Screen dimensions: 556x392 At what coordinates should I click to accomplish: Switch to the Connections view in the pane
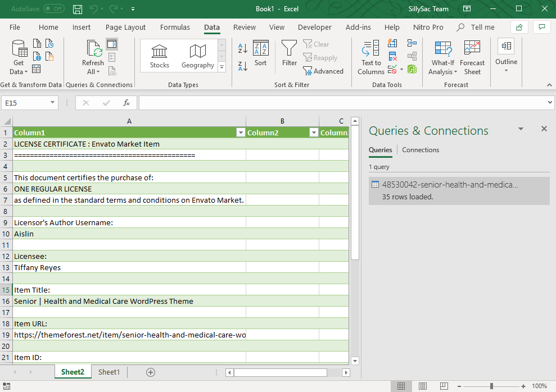(x=421, y=150)
